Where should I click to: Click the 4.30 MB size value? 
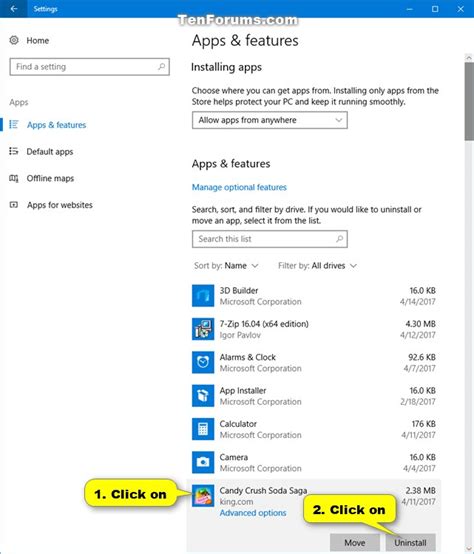[x=420, y=324]
